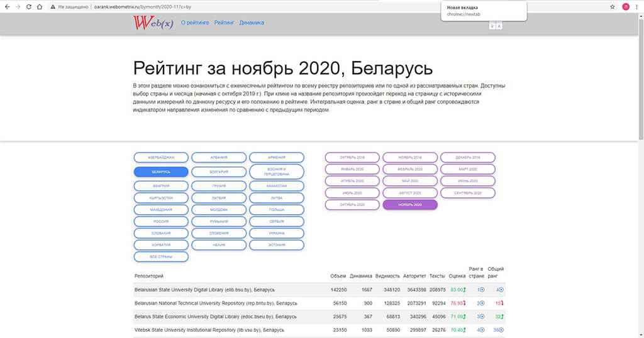
Task: Open Belarus State Economic University Digital Library
Action: pyautogui.click(x=215, y=317)
